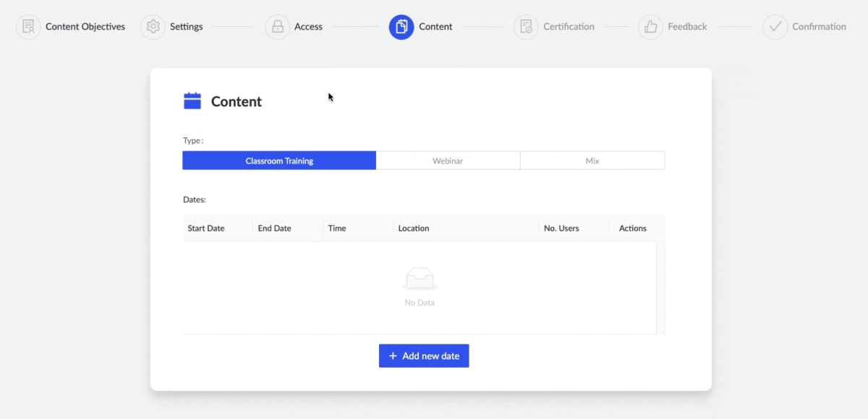868x419 pixels.
Task: Click the Actions column header
Action: pos(632,228)
